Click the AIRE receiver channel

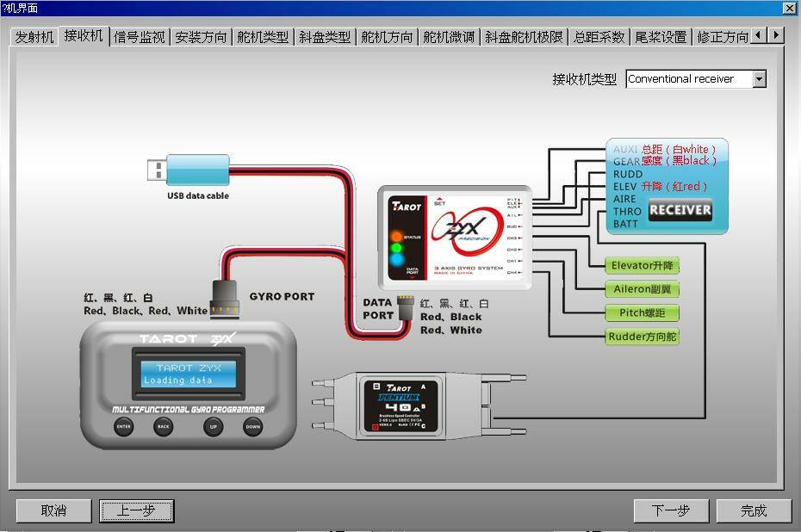624,199
